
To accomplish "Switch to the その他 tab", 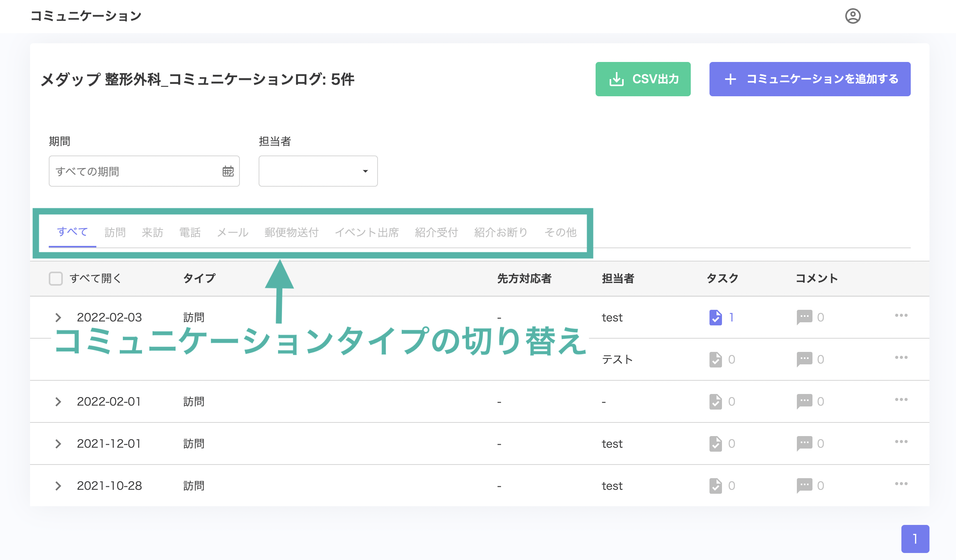I will click(x=560, y=232).
